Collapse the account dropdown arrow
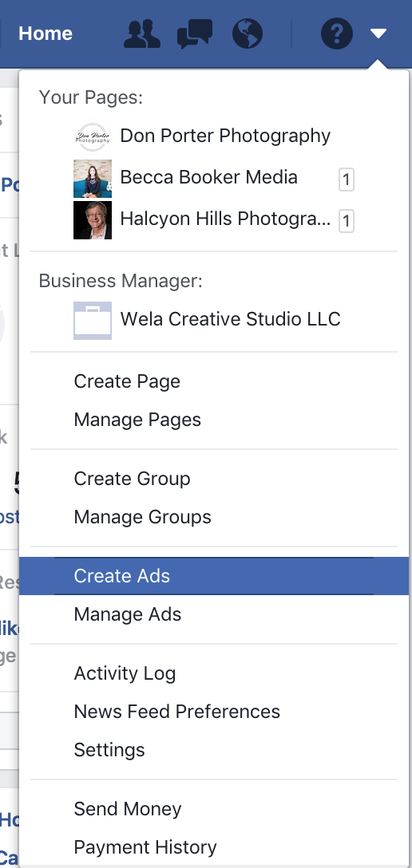 [x=378, y=34]
